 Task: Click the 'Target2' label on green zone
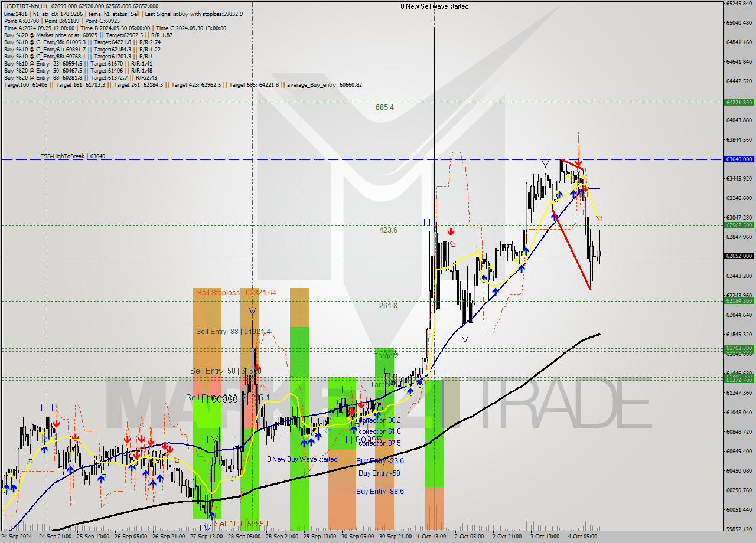click(x=387, y=356)
